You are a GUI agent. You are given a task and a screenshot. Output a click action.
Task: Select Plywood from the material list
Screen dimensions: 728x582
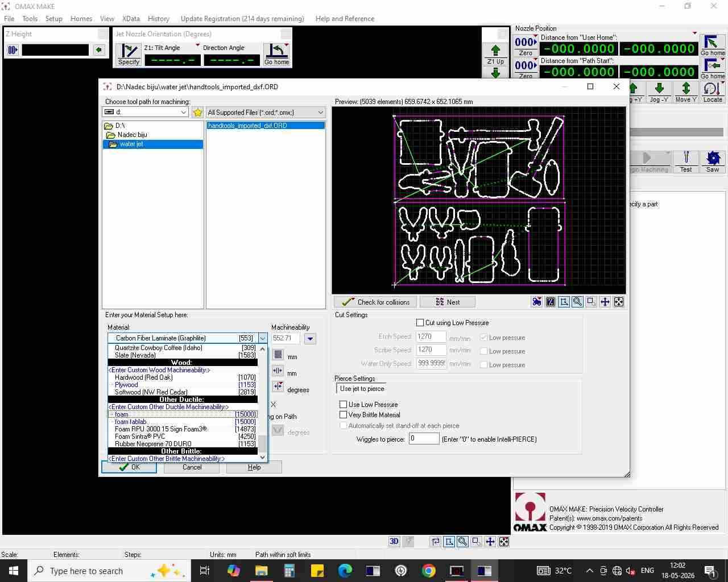pyautogui.click(x=183, y=385)
